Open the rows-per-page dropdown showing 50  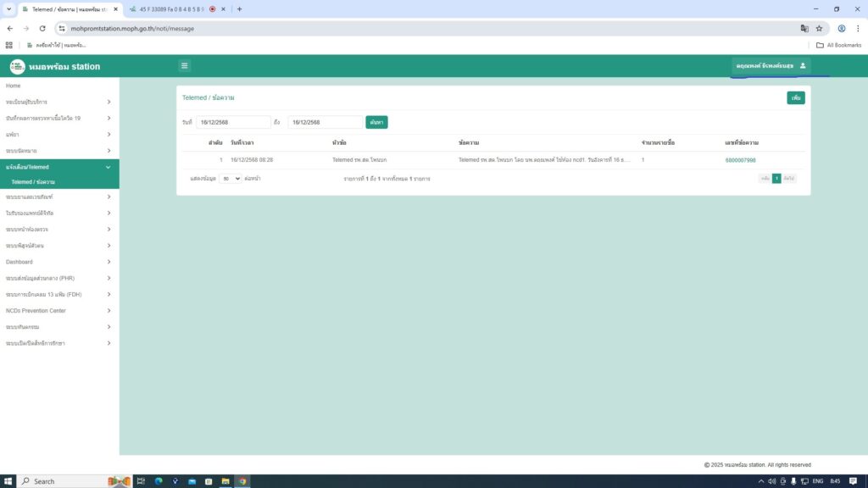click(x=230, y=179)
